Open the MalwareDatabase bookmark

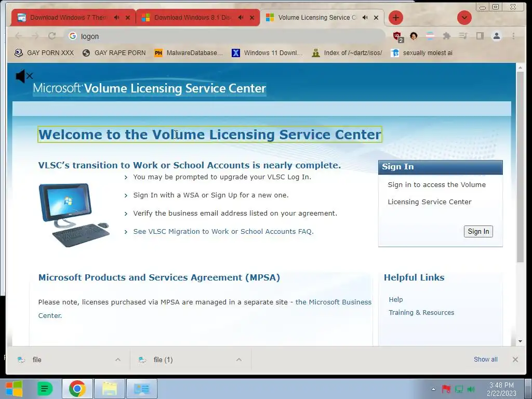point(189,53)
